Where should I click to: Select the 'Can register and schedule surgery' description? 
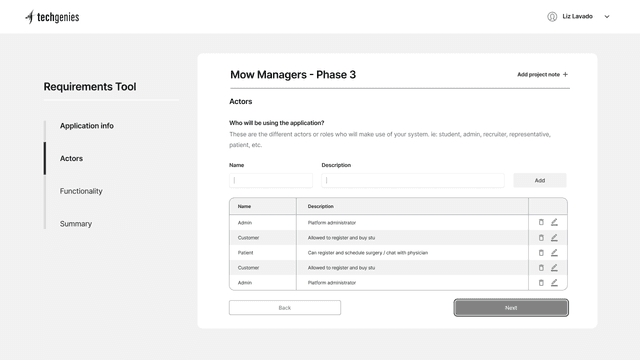click(368, 253)
